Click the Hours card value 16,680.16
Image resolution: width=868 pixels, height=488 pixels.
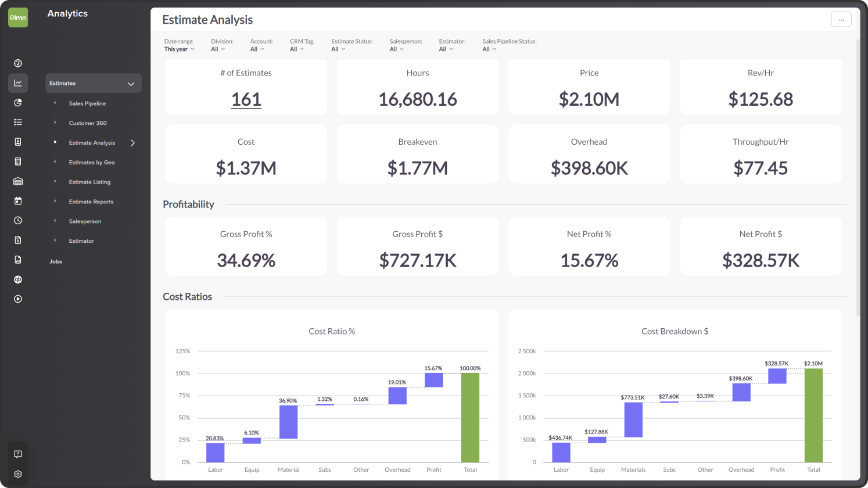click(418, 99)
